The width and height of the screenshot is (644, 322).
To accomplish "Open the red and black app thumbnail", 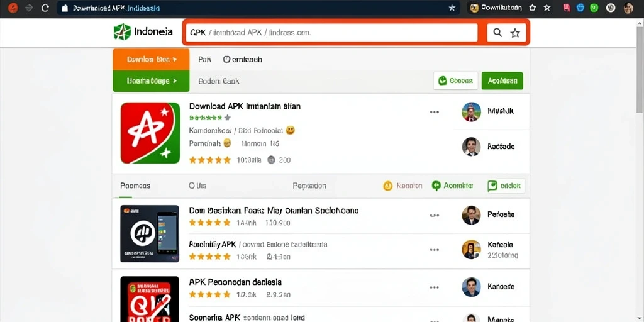I will coord(150,299).
